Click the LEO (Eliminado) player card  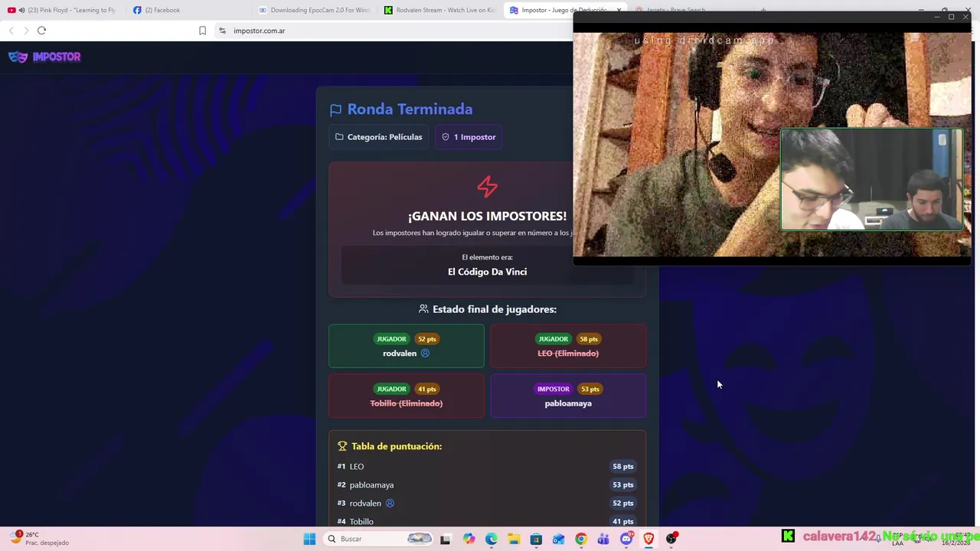point(568,346)
